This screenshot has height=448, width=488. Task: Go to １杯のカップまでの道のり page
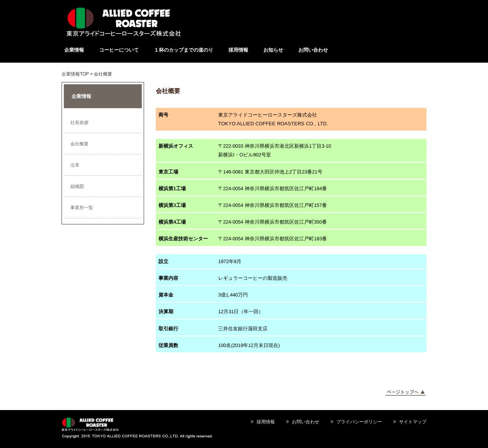click(x=184, y=50)
